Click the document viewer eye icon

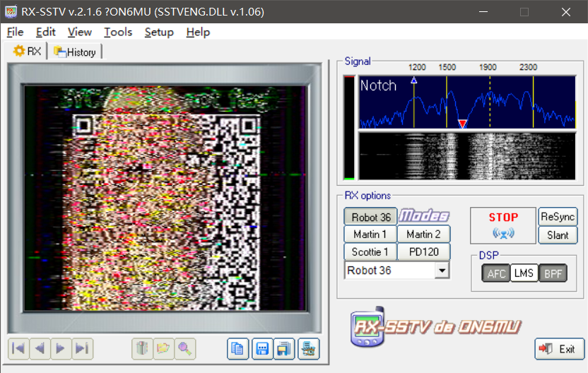(309, 349)
